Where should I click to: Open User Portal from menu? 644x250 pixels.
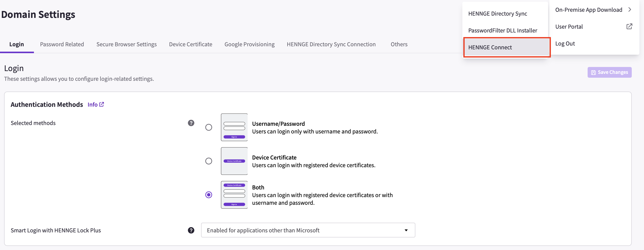pyautogui.click(x=594, y=27)
